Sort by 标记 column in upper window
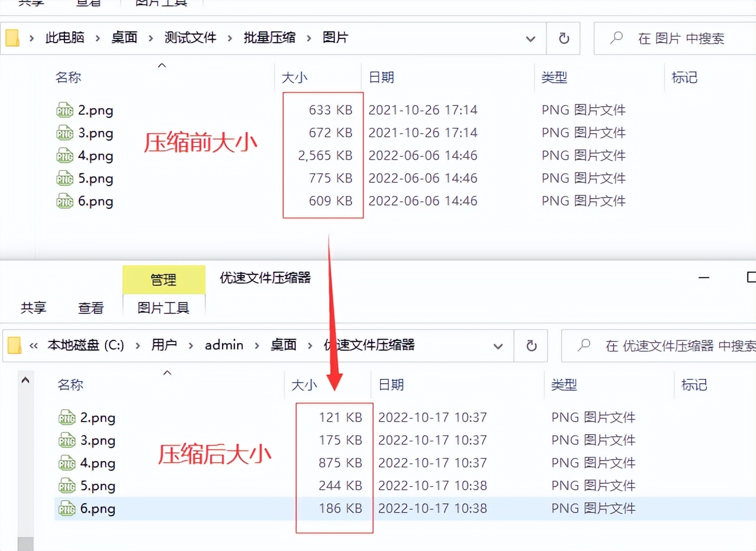The image size is (756, 551). [685, 78]
